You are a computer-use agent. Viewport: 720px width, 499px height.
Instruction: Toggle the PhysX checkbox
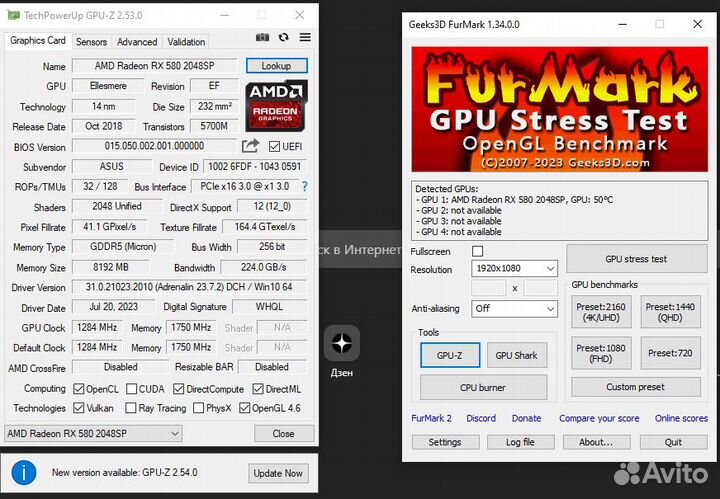point(198,408)
